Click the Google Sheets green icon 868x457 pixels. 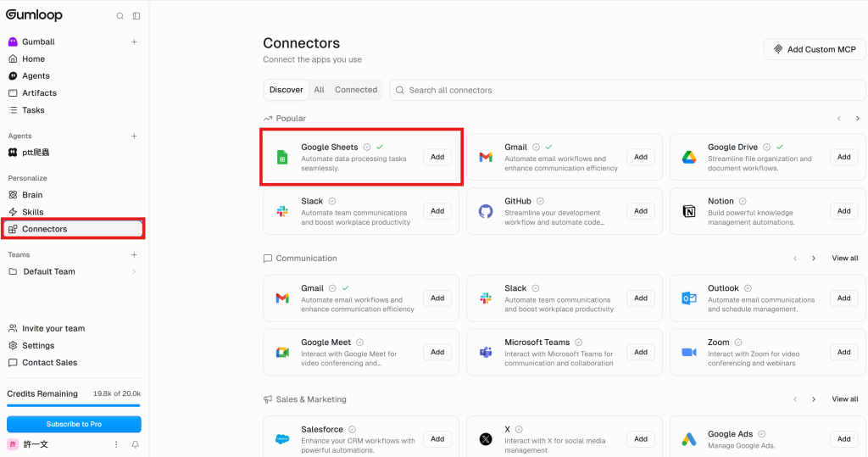pyautogui.click(x=282, y=158)
